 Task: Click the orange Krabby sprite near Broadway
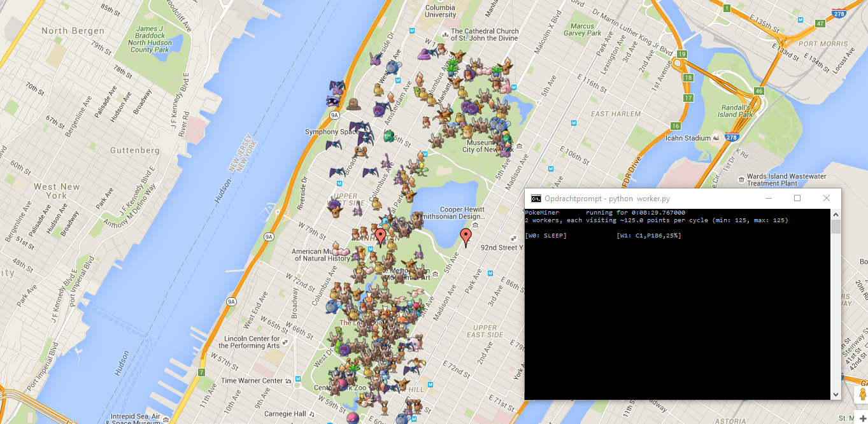(361, 151)
